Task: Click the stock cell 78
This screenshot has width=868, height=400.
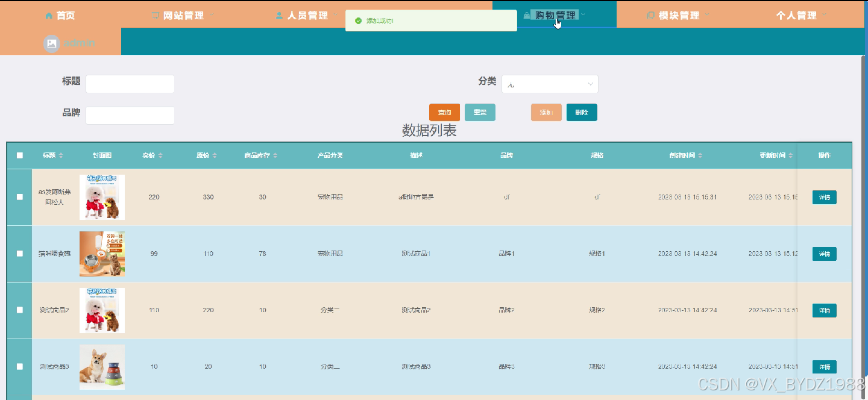Action: pos(262,254)
